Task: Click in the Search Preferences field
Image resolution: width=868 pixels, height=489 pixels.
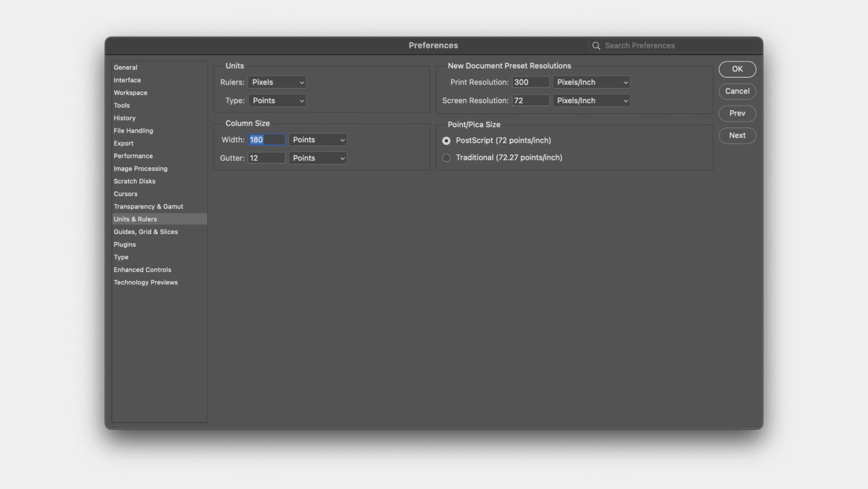Action: coord(679,46)
